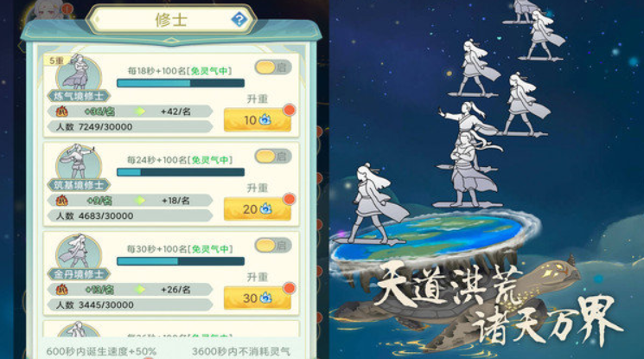Select the 金丹境修士 cultivator portrait
This screenshot has width=644, height=359.
(79, 252)
